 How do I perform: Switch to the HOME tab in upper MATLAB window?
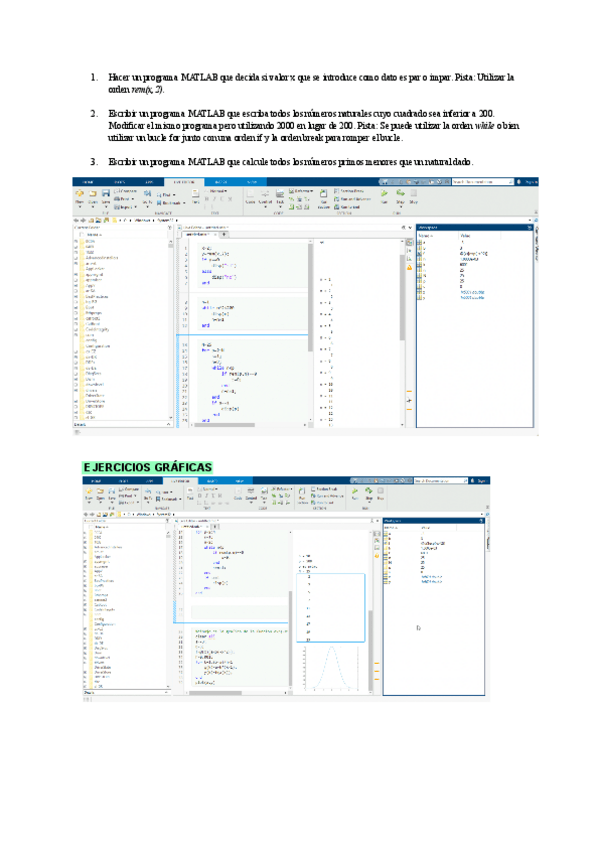point(89,182)
